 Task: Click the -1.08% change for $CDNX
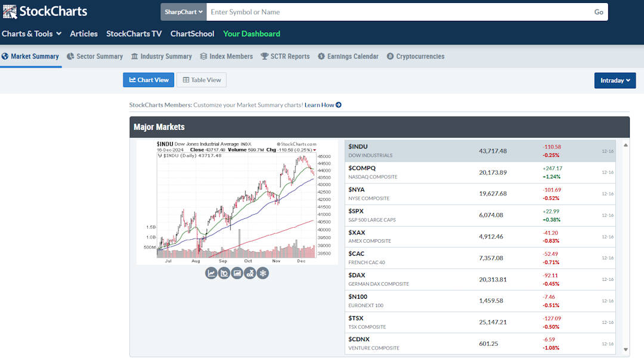point(551,348)
